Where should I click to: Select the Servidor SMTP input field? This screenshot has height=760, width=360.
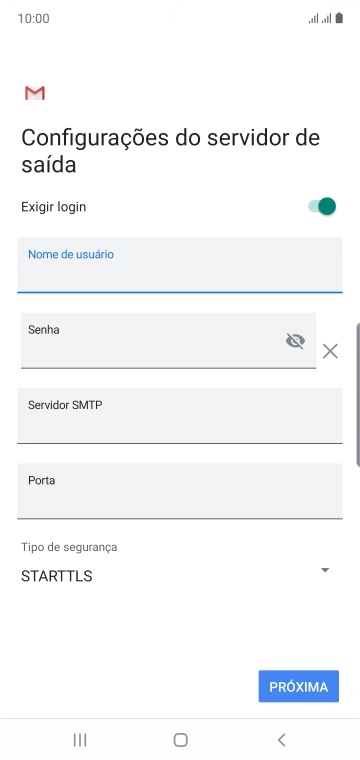click(x=180, y=416)
